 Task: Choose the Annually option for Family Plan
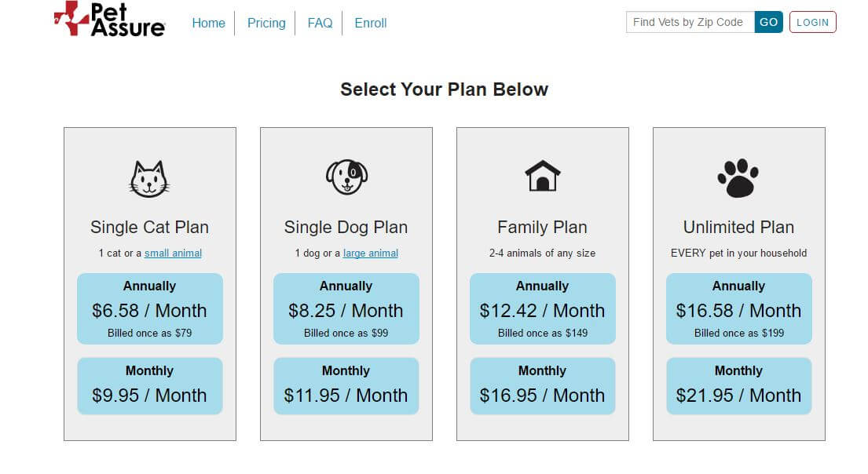click(542, 308)
